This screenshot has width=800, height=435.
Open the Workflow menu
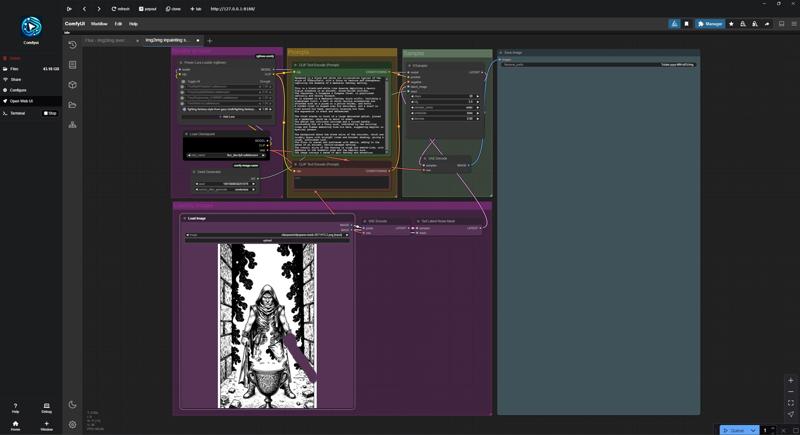click(99, 24)
